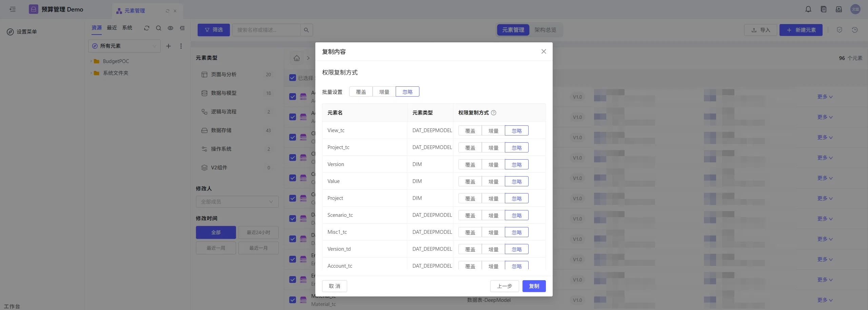
Task: Expand the BudgetPOC folder
Action: (x=91, y=61)
